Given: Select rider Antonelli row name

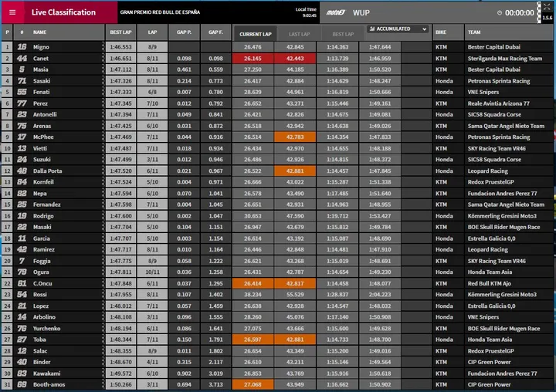Looking at the screenshot, I should [x=45, y=114].
